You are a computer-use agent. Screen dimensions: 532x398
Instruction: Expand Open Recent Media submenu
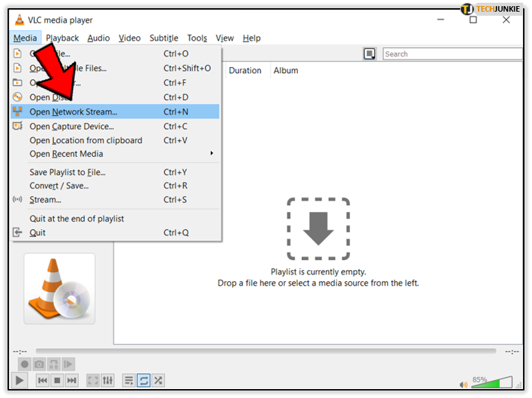coord(115,154)
